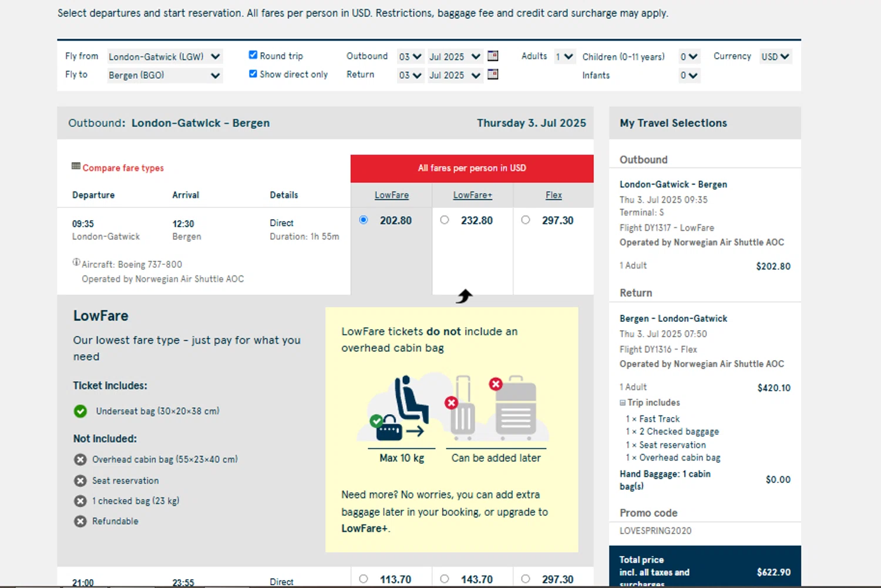This screenshot has height=588, width=881.
Task: Click the Arrival column header
Action: pos(186,195)
